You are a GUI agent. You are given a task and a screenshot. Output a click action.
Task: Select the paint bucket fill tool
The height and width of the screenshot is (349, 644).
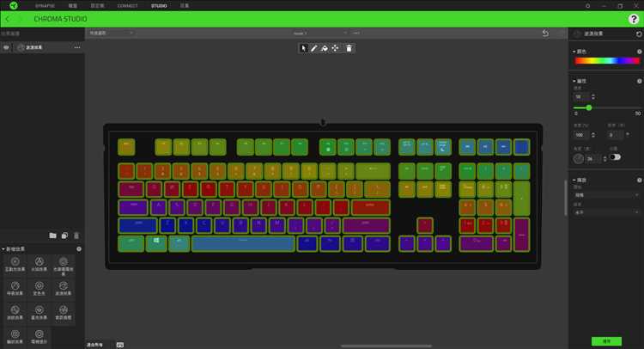(x=325, y=48)
